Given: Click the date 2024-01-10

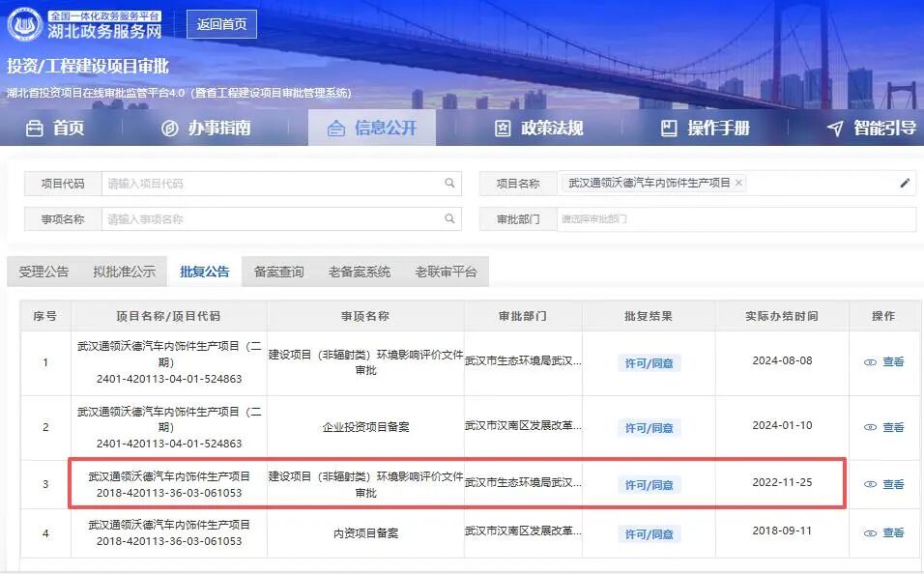Looking at the screenshot, I should [782, 425].
